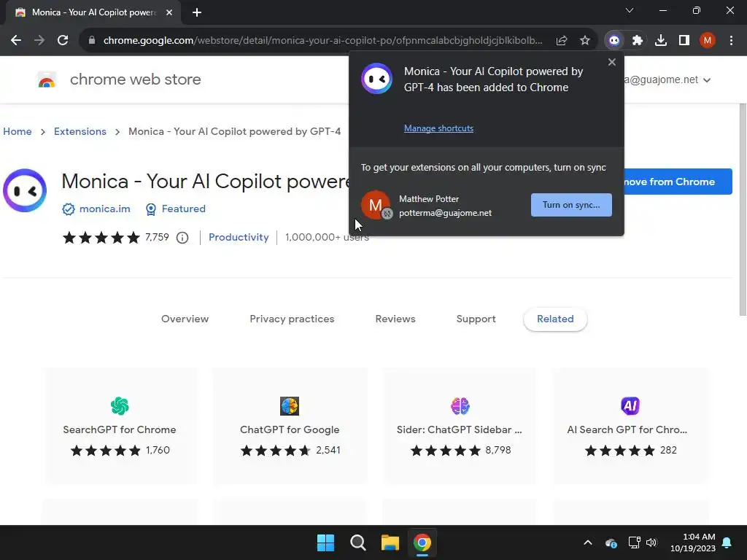747x560 pixels.
Task: Go back to the previous page
Action: [16, 41]
